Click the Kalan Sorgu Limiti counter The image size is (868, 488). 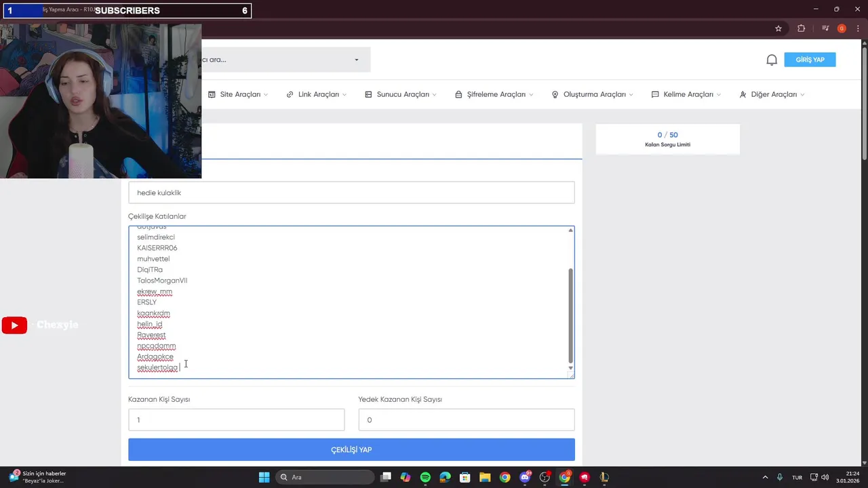click(668, 139)
